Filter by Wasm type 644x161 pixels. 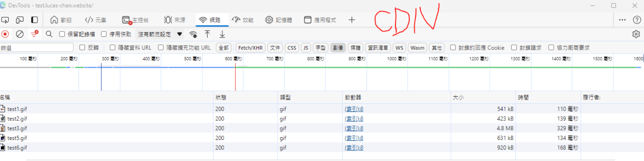pos(417,48)
